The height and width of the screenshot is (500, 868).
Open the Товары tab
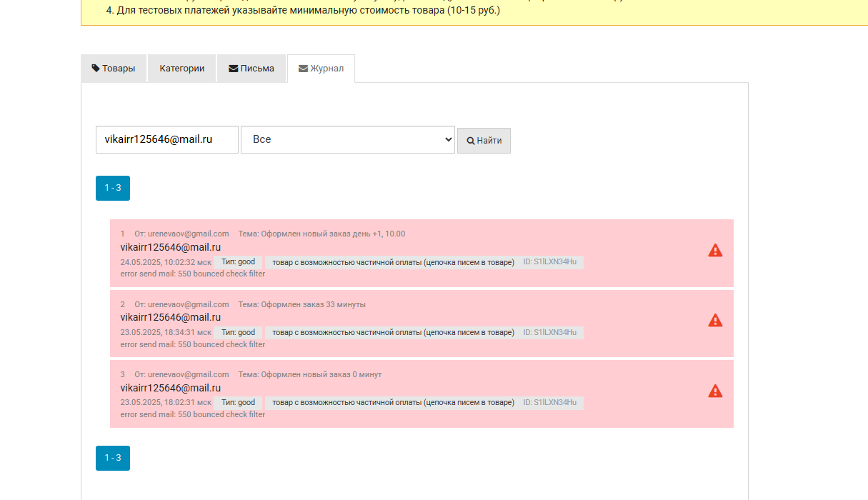(x=114, y=69)
